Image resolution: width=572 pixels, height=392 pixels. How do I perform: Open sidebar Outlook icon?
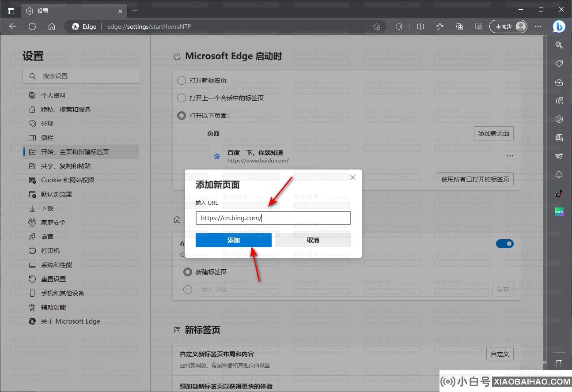pos(559,138)
